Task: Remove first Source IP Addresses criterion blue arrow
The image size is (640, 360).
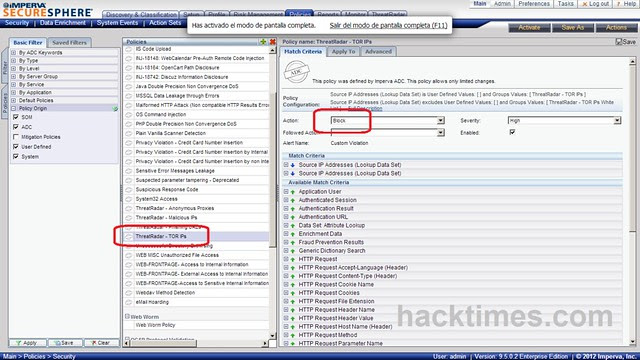Action: (x=293, y=165)
